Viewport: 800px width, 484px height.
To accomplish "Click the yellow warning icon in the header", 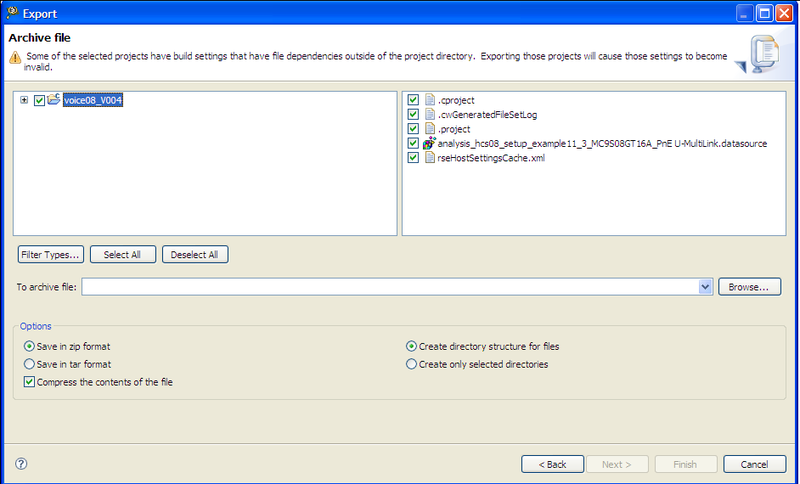I will pos(15,57).
